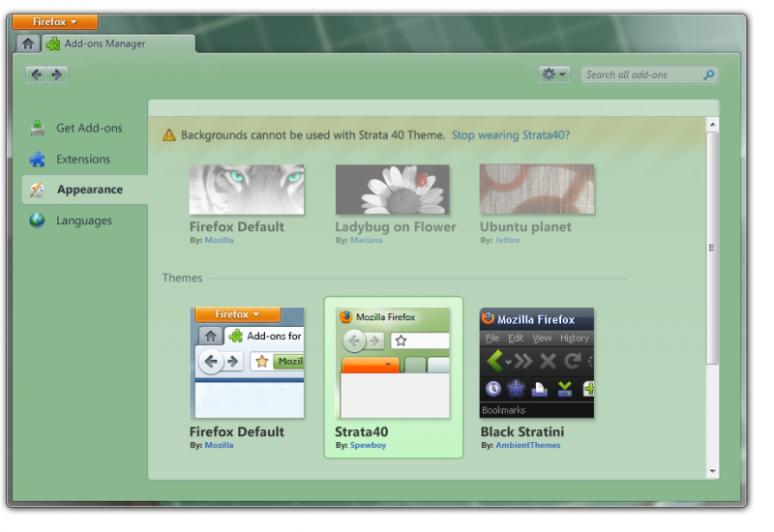
Task: Select the Ubuntu planet background thumbnail
Action: [537, 190]
